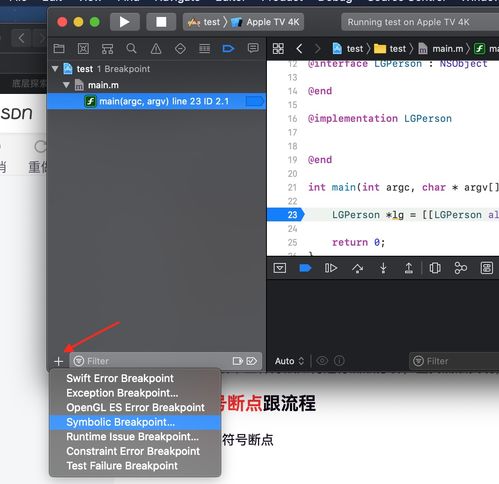Deactivate breakpoints in debug bar

click(x=305, y=268)
